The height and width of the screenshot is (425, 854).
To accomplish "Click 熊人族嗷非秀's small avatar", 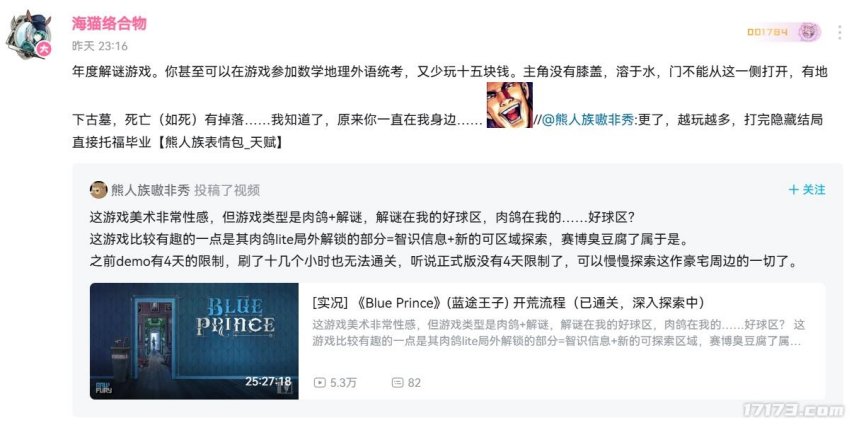I will (x=99, y=190).
